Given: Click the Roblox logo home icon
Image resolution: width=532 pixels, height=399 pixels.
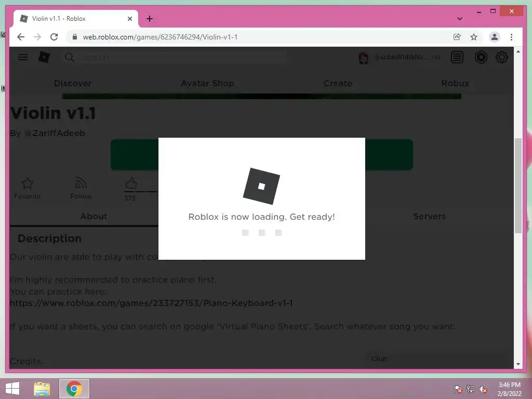Looking at the screenshot, I should point(44,57).
